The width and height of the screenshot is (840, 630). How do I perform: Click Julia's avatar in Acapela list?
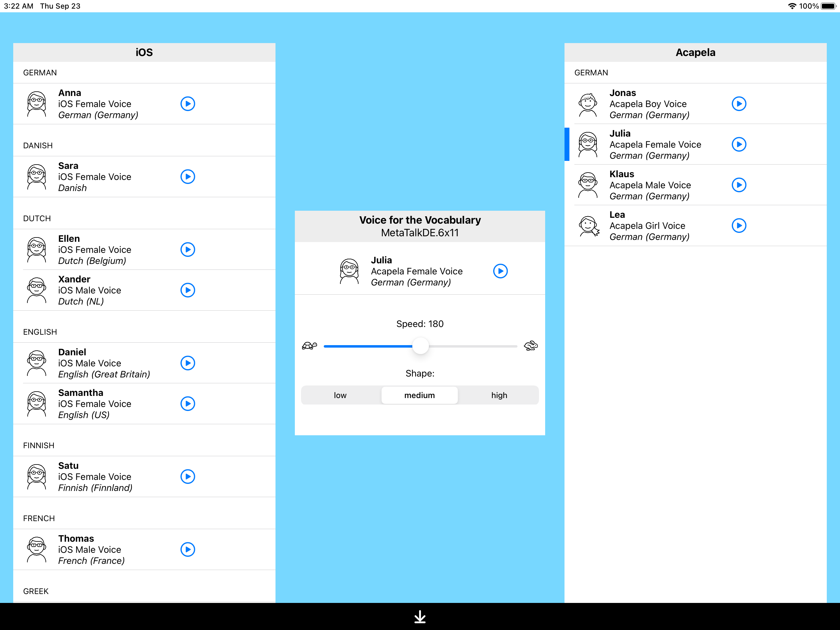[588, 144]
